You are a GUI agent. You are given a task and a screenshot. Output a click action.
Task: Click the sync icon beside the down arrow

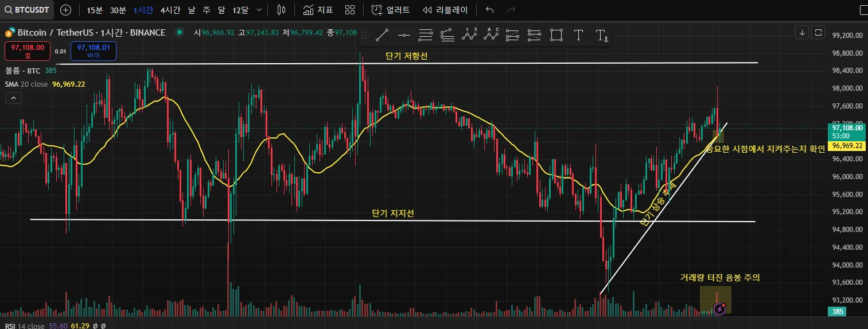(x=819, y=32)
